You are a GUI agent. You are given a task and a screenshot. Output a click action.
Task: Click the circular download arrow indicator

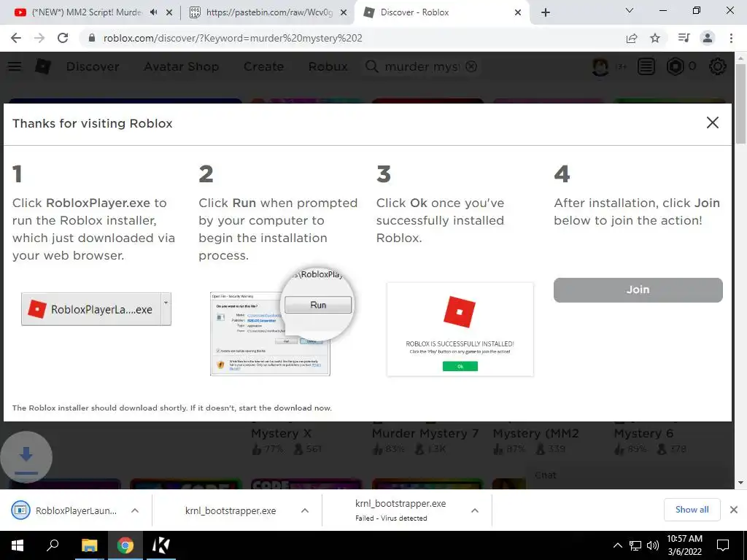coord(26,458)
